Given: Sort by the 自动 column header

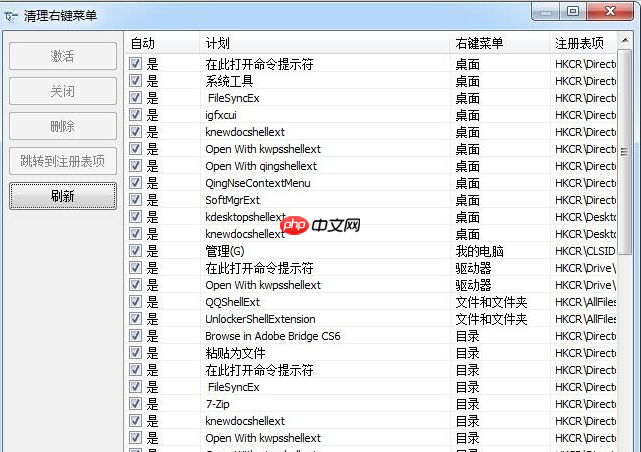Looking at the screenshot, I should tap(162, 43).
